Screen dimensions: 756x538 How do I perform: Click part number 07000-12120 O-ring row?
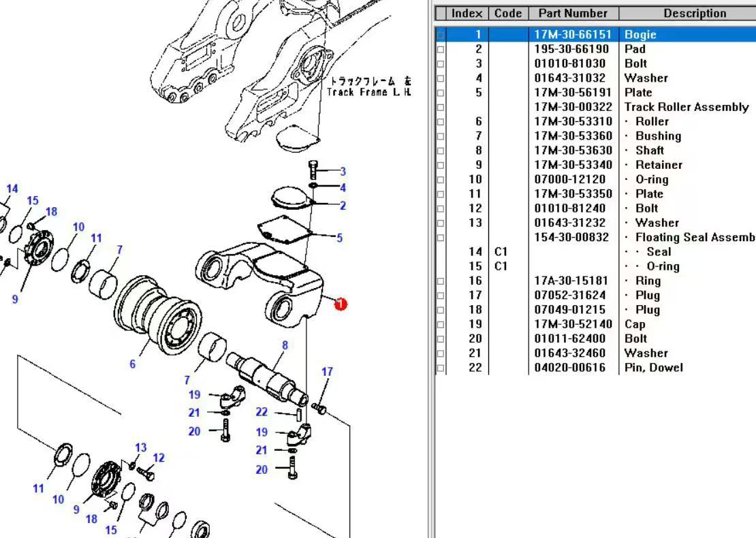click(613, 179)
